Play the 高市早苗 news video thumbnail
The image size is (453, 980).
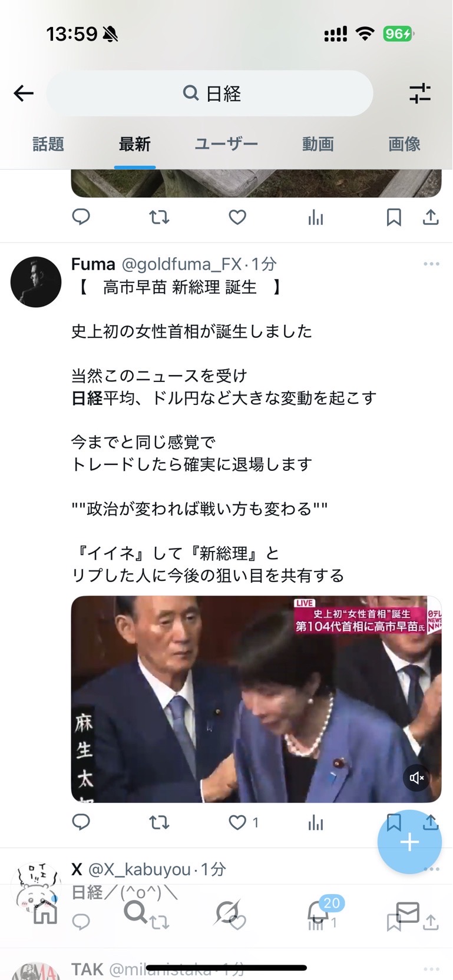256,699
